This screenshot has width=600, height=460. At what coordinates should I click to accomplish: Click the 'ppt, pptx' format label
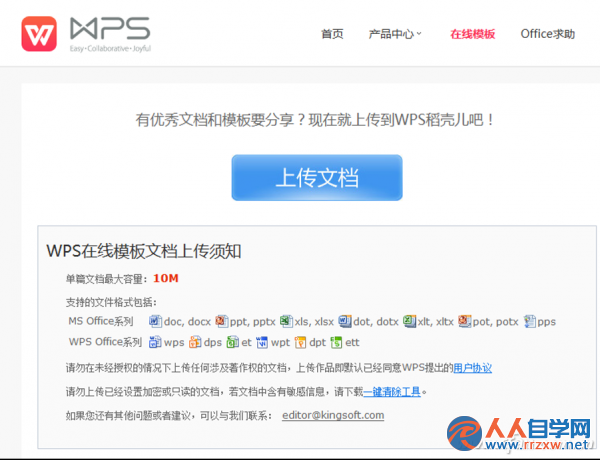tap(253, 322)
